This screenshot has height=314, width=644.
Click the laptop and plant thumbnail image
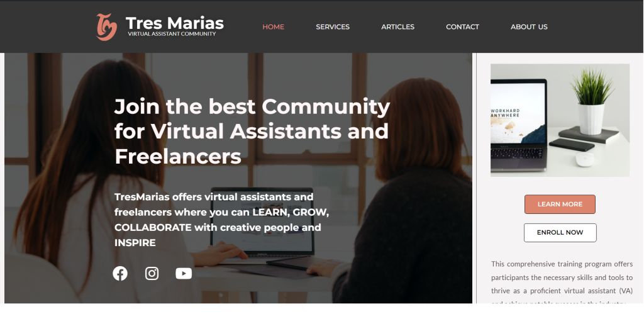(x=560, y=120)
